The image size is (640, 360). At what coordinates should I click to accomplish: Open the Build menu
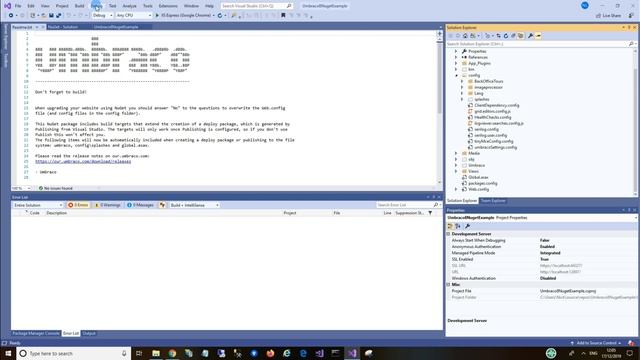click(79, 6)
